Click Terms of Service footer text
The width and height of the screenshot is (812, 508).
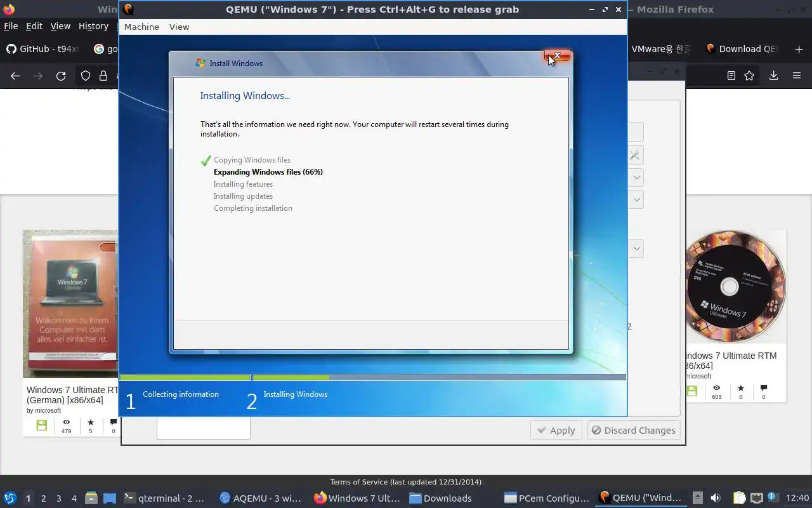point(405,482)
